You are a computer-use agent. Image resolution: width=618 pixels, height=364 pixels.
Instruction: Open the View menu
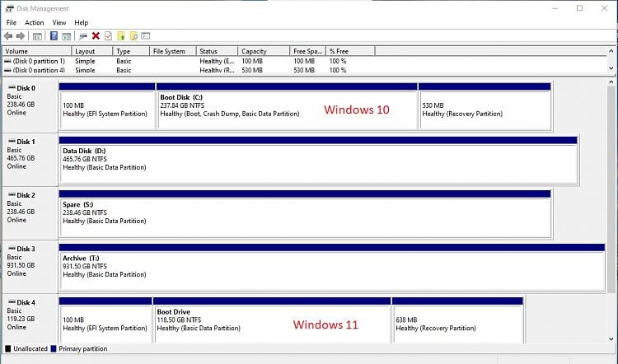point(59,22)
